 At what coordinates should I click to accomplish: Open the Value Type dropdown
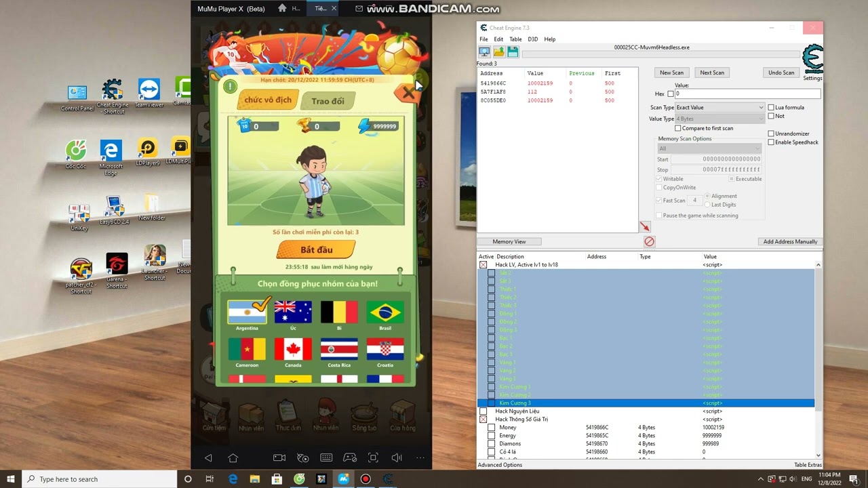pos(719,119)
